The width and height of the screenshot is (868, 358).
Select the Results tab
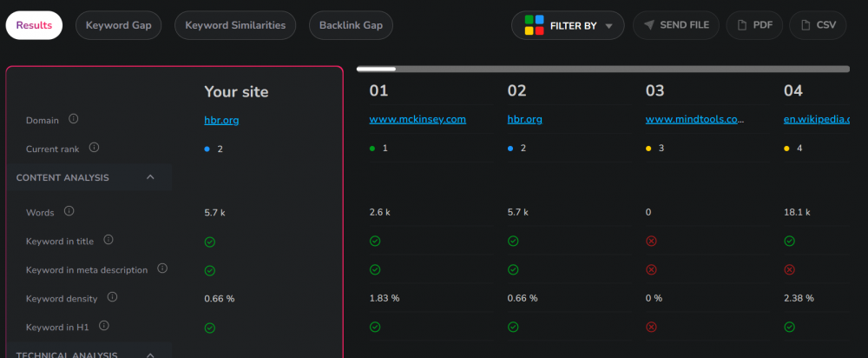coord(34,25)
